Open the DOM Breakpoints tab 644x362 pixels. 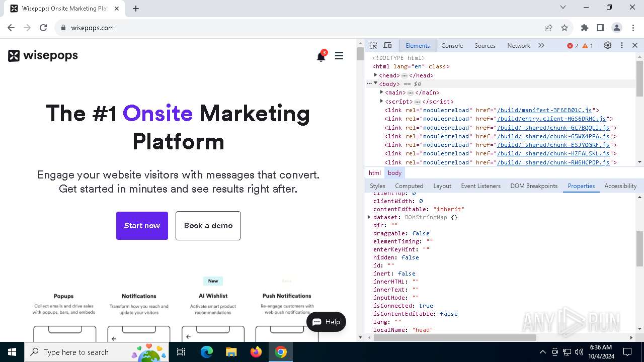coord(534,186)
